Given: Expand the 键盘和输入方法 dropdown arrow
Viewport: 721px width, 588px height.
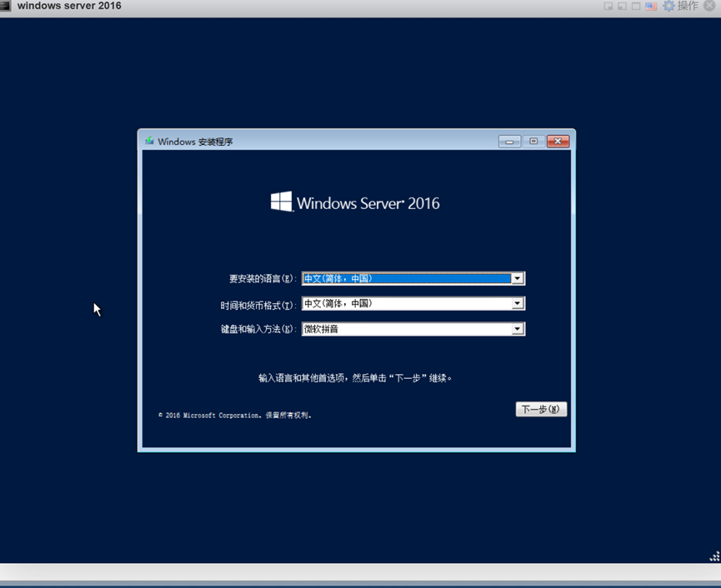Looking at the screenshot, I should coord(518,329).
